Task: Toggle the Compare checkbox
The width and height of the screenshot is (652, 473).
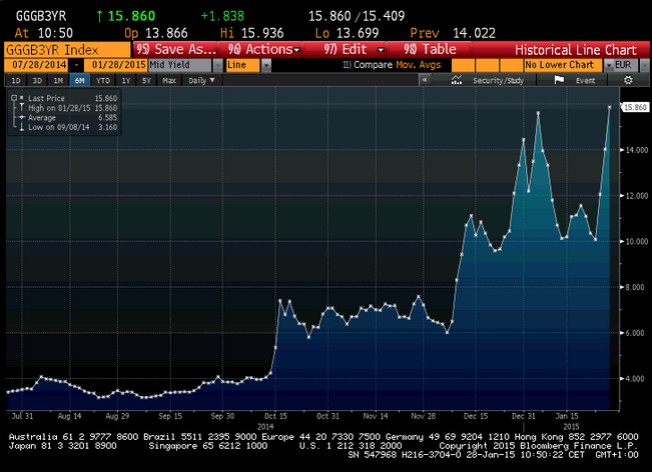Action: coord(346,65)
